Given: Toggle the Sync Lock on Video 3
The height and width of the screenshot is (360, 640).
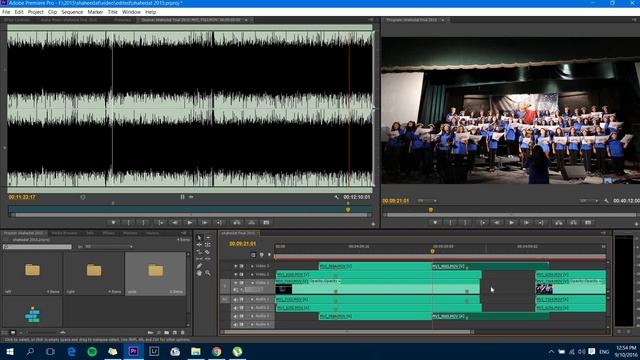Looking at the screenshot, I should [242, 266].
